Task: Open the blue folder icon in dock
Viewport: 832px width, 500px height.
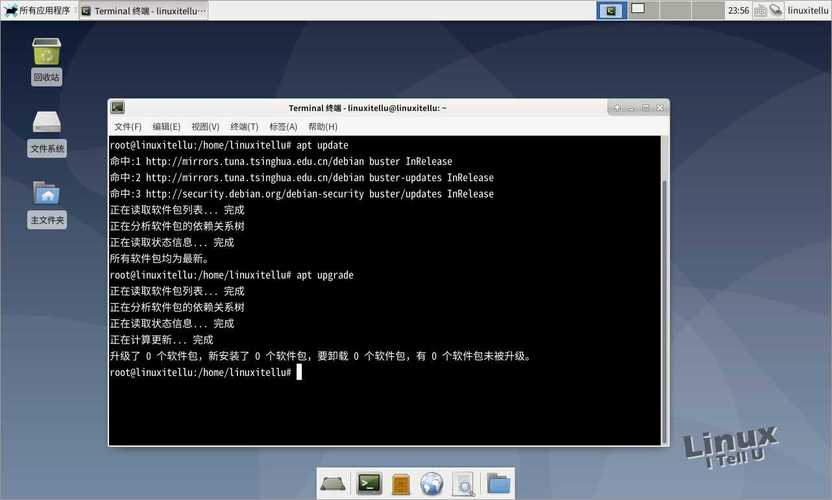Action: pyautogui.click(x=498, y=484)
